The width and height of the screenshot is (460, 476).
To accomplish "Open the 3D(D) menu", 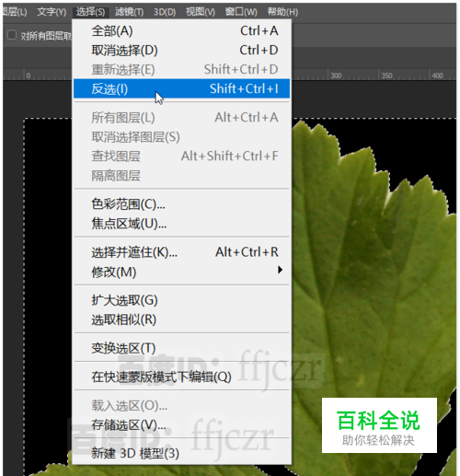I will click(x=165, y=12).
